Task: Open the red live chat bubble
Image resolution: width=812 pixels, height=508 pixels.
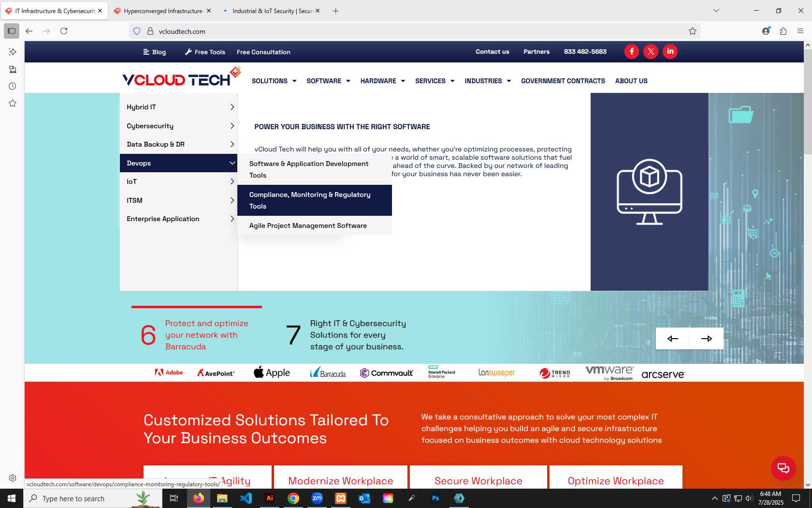Action: [783, 468]
